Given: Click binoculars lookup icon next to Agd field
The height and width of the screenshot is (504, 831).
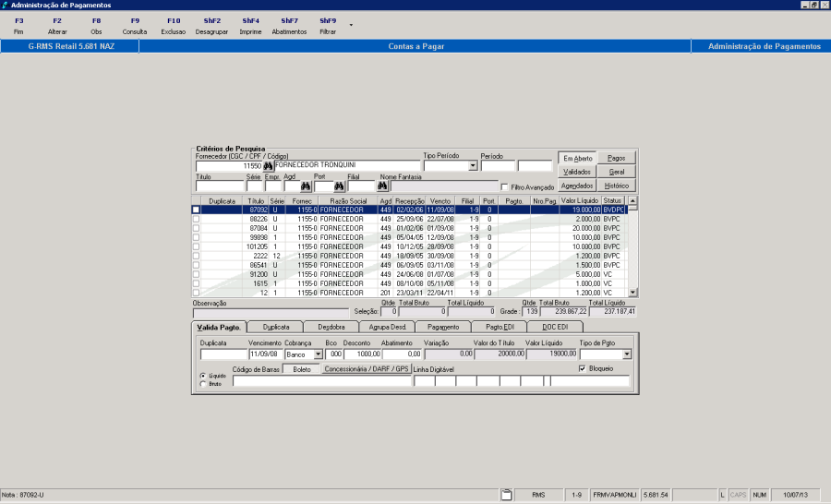Looking at the screenshot, I should click(306, 186).
